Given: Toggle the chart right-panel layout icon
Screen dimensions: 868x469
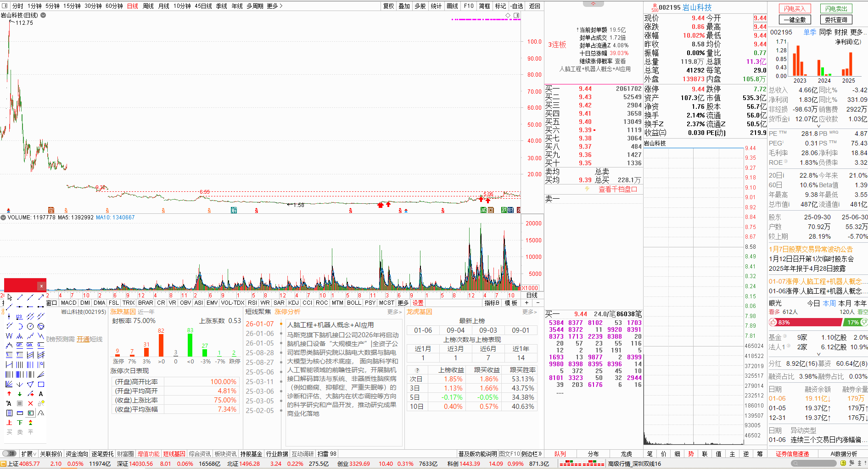Looking at the screenshot, I should point(516,16).
